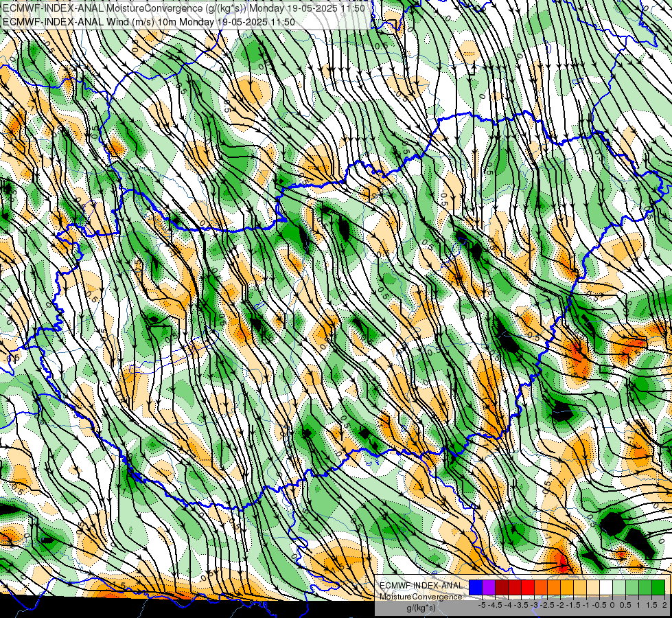This screenshot has width=672, height=618.
Task: Click the legend scale value -3
Action: 534,605
